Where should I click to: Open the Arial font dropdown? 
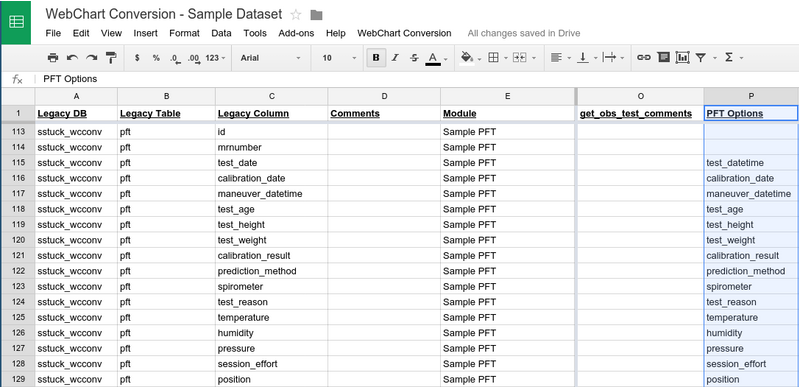pyautogui.click(x=271, y=58)
